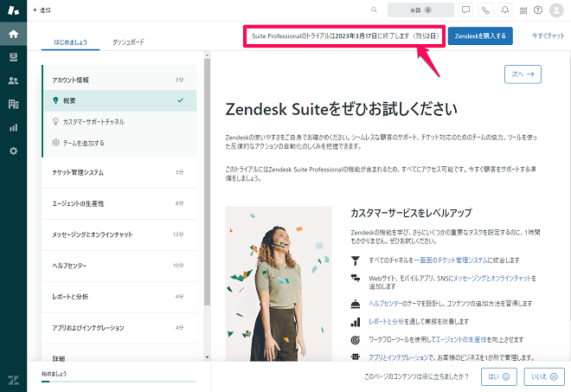Open the Admin gear icon in the sidebar
Screen dimensions: 571x392
click(13, 151)
